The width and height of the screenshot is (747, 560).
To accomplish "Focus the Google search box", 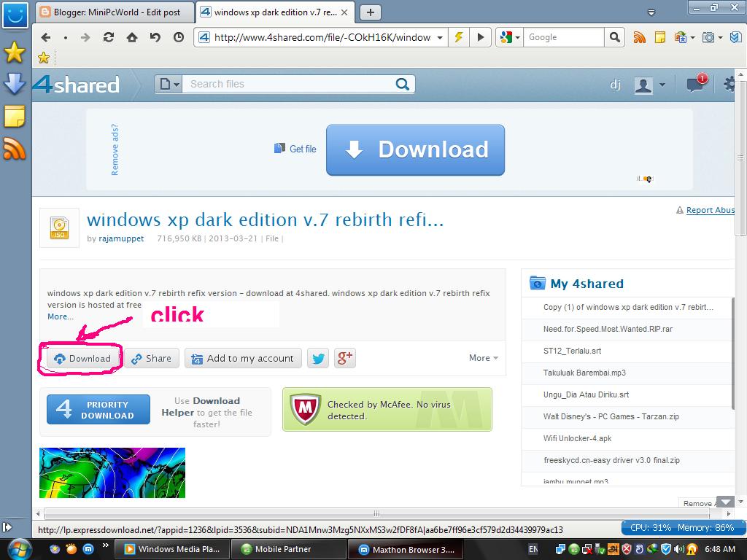I will click(564, 37).
